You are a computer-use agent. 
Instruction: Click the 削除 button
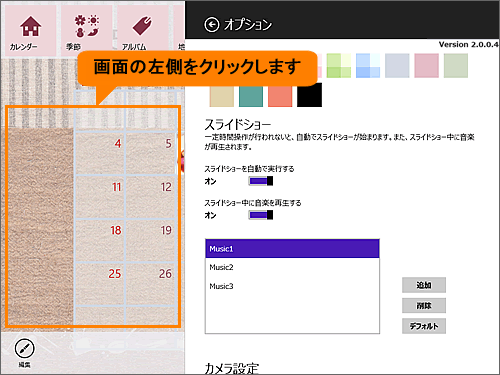pos(424,305)
